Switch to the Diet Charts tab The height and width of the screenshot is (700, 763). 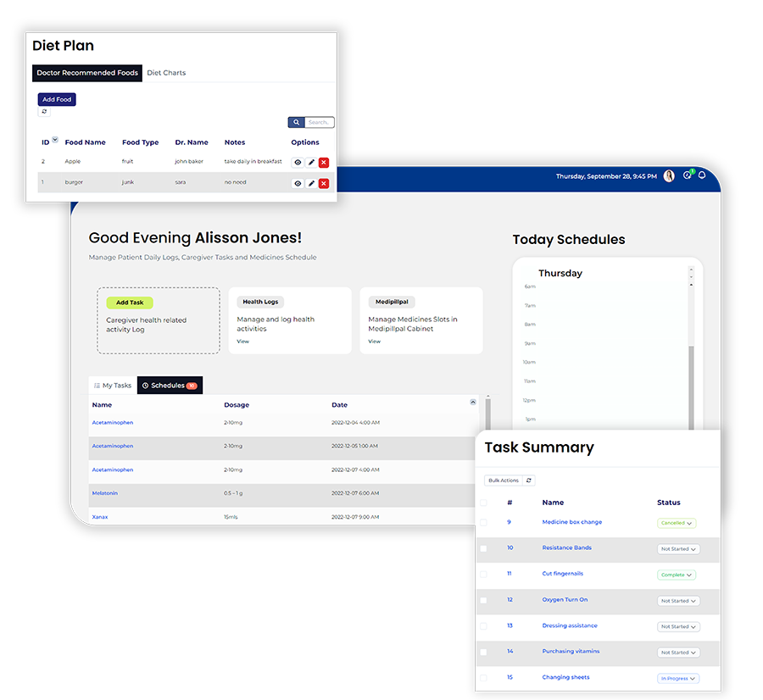(x=166, y=73)
